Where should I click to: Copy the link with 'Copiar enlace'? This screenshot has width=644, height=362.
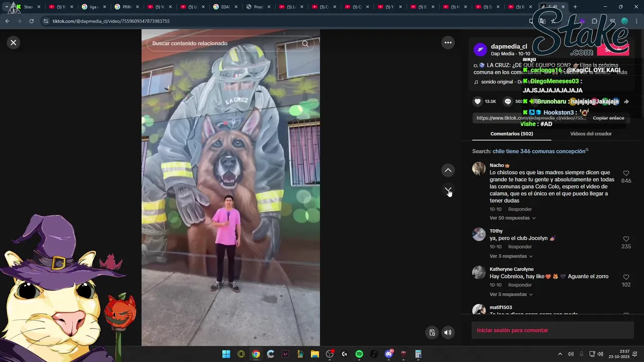point(608,118)
